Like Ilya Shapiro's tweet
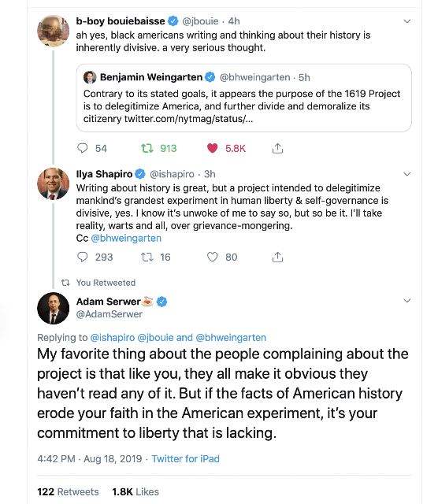 212,257
